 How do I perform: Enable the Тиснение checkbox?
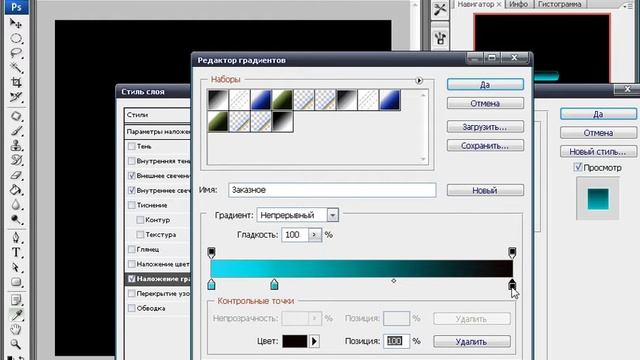(131, 205)
